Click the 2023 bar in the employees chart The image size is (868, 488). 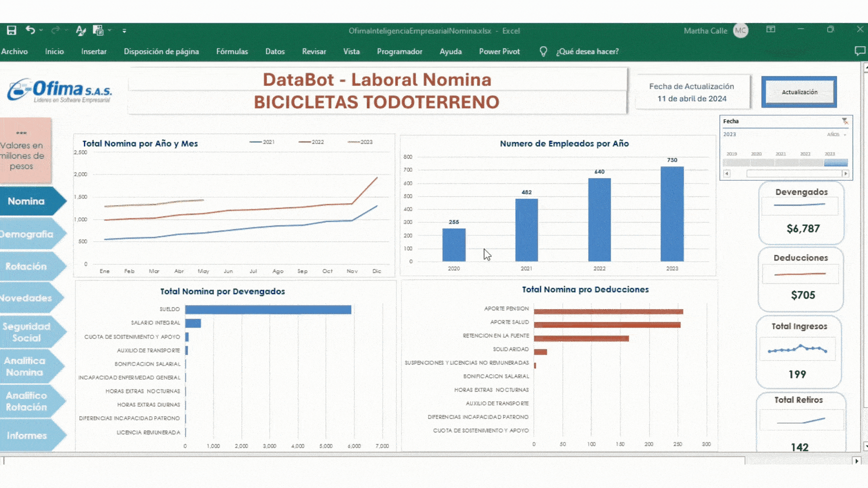pyautogui.click(x=672, y=214)
